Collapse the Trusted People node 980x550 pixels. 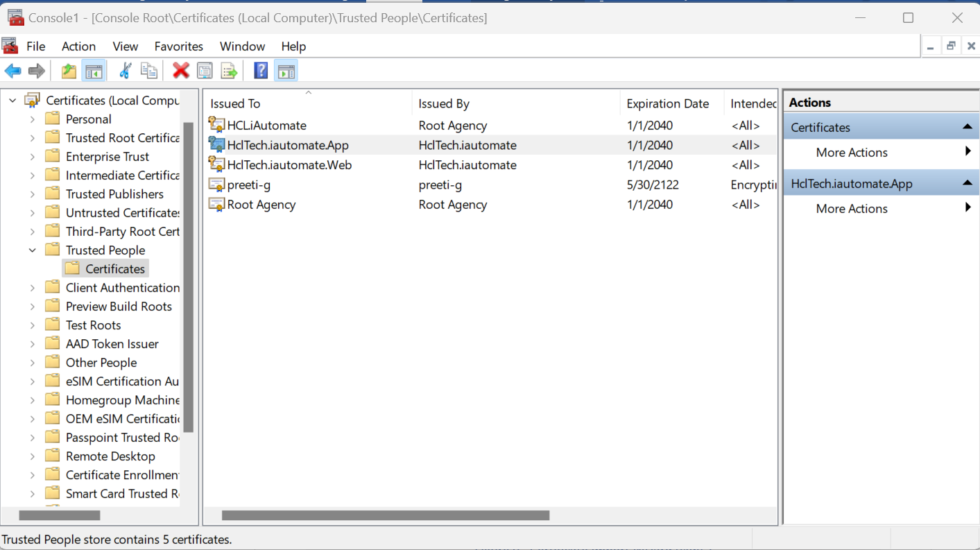point(33,250)
